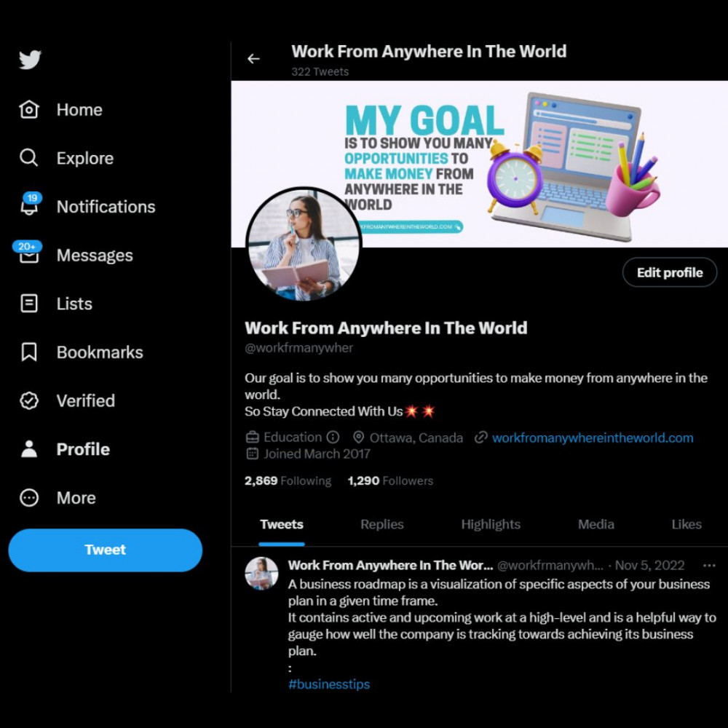Click the Edit profile button
The height and width of the screenshot is (728, 728).
(670, 272)
